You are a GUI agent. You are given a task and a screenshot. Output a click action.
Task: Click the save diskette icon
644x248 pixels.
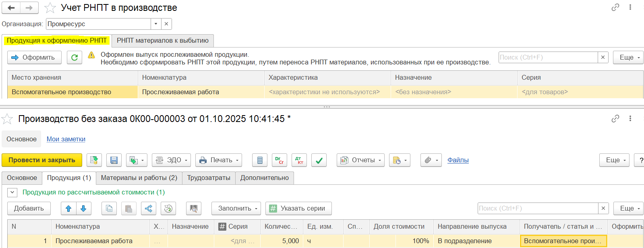pos(114,160)
